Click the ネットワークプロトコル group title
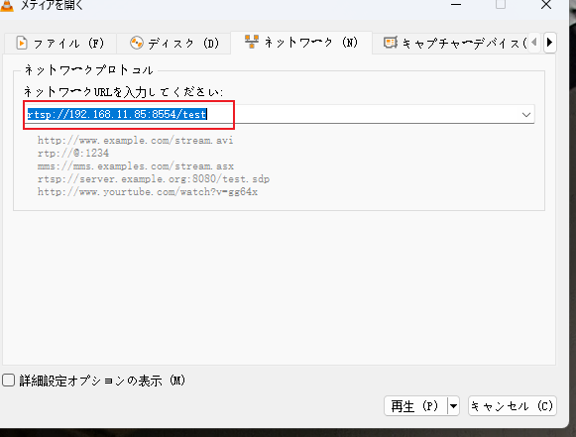This screenshot has width=576, height=437. (89, 70)
